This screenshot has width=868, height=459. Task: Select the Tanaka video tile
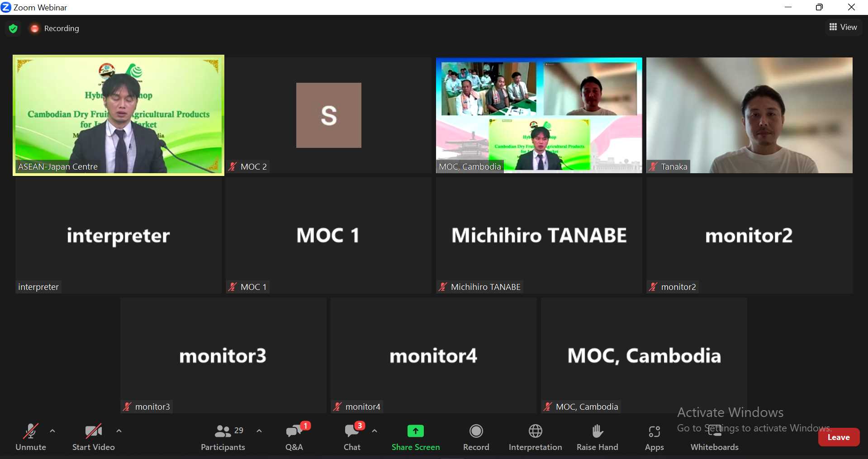(749, 115)
